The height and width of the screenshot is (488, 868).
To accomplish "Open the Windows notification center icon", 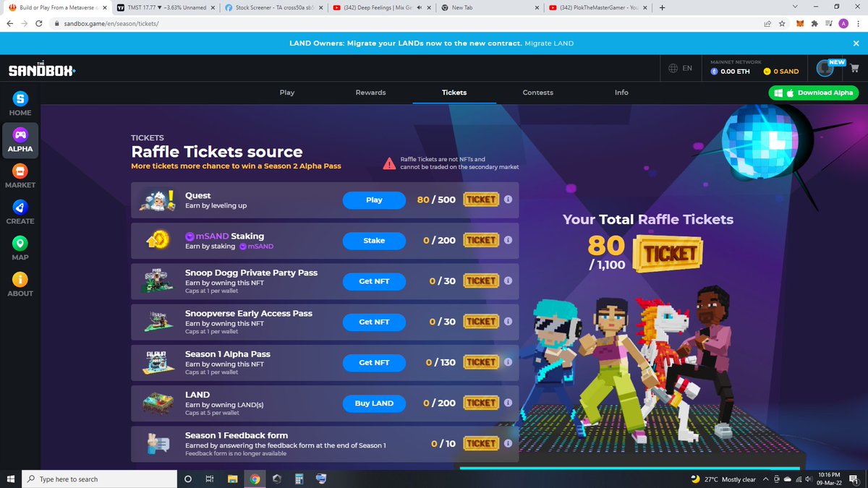I will [x=854, y=479].
